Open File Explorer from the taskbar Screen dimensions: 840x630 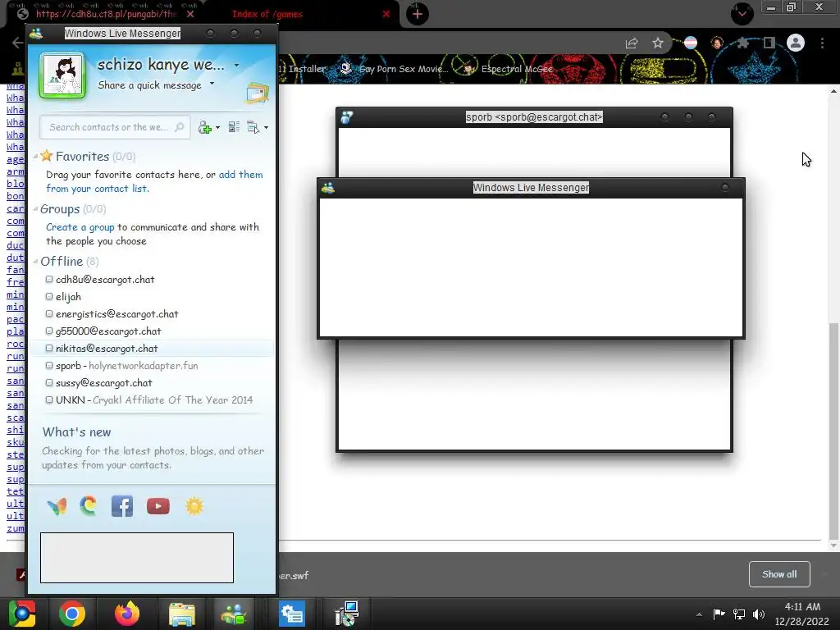coord(182,614)
